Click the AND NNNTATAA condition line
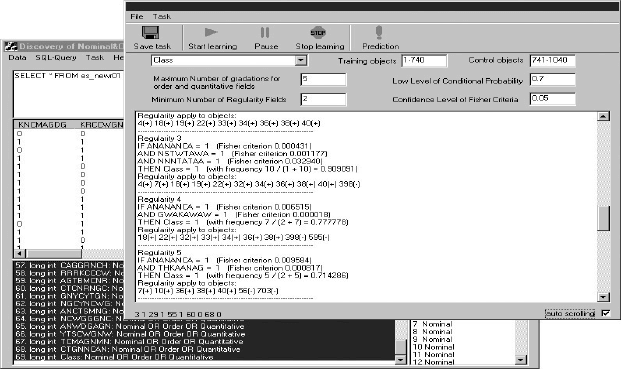The image size is (621, 369). pyautogui.click(x=230, y=161)
